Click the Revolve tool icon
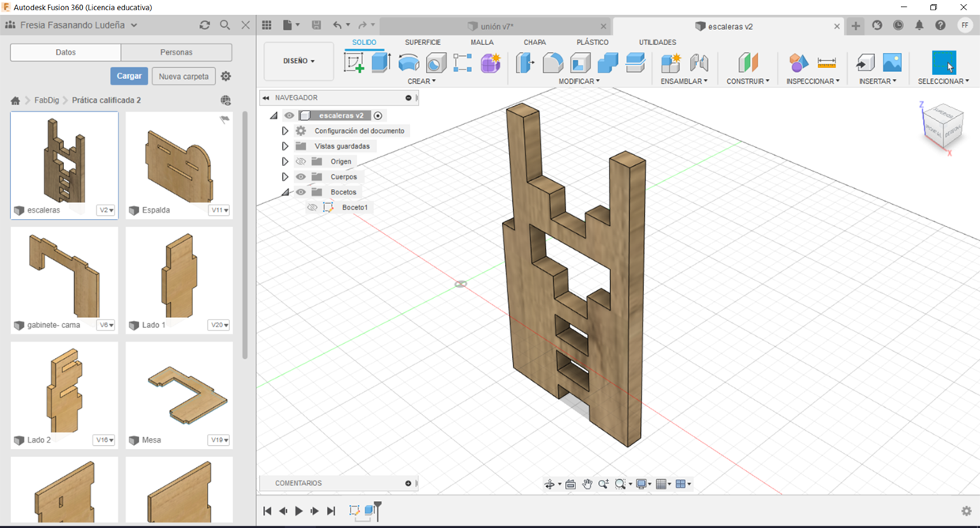The width and height of the screenshot is (980, 528). 409,63
